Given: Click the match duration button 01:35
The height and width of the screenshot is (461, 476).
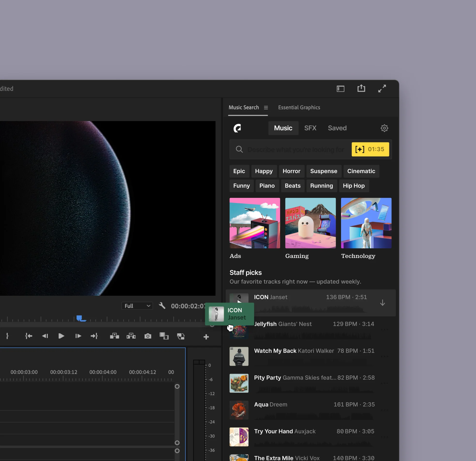Looking at the screenshot, I should point(370,149).
